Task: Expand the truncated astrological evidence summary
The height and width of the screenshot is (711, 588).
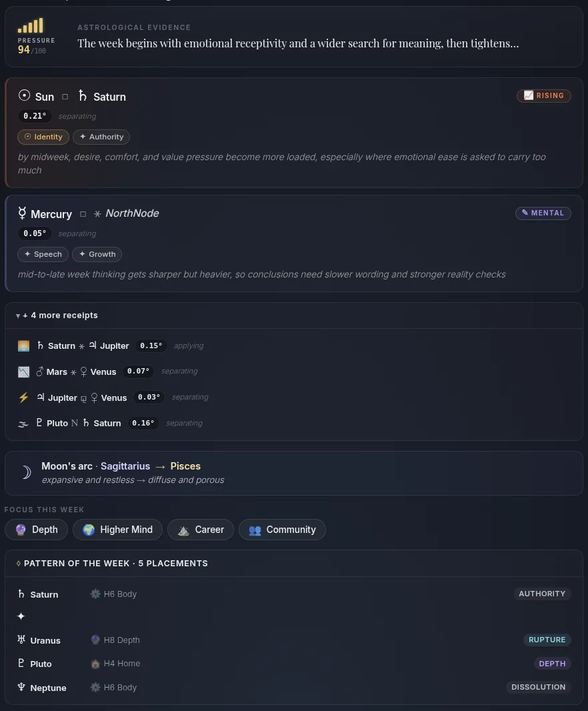Action: (x=298, y=43)
